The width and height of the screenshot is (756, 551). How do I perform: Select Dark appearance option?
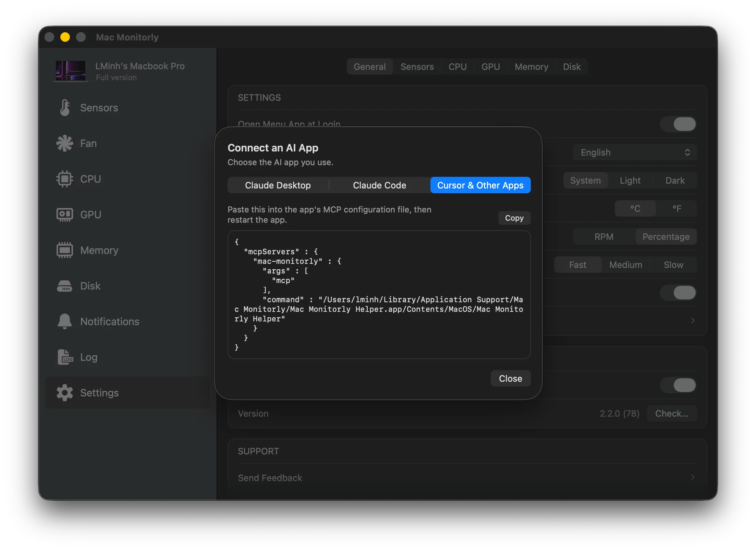(675, 180)
